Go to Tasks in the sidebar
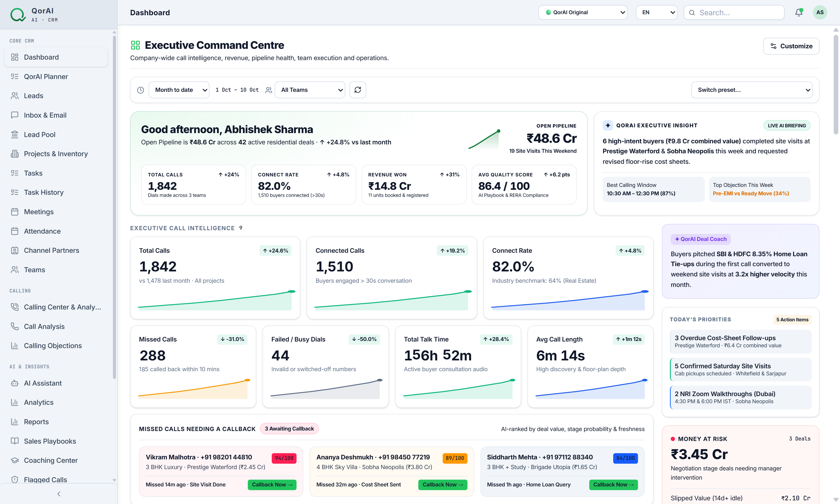This screenshot has height=504, width=840. [56, 173]
